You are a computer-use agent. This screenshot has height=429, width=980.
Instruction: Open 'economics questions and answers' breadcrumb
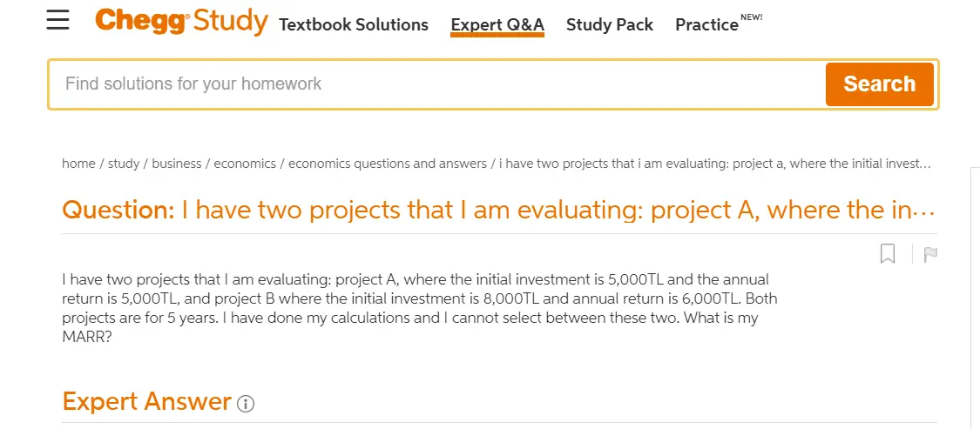[x=388, y=164]
